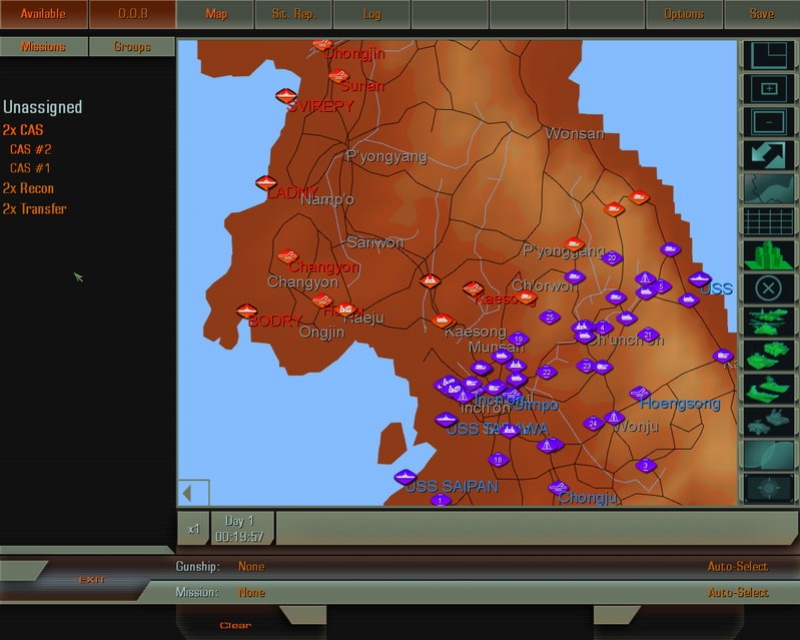800x640 pixels.
Task: Click the circled X icon in the map toolbar
Action: 768,288
